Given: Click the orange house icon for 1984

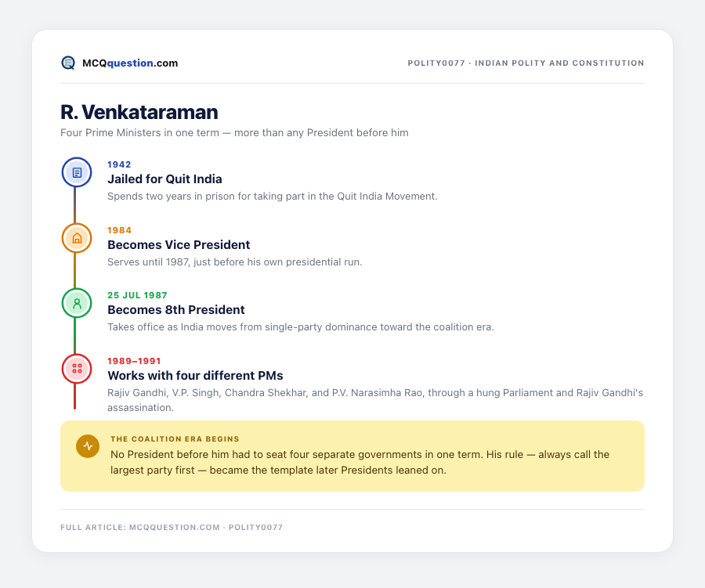Looking at the screenshot, I should click(77, 238).
